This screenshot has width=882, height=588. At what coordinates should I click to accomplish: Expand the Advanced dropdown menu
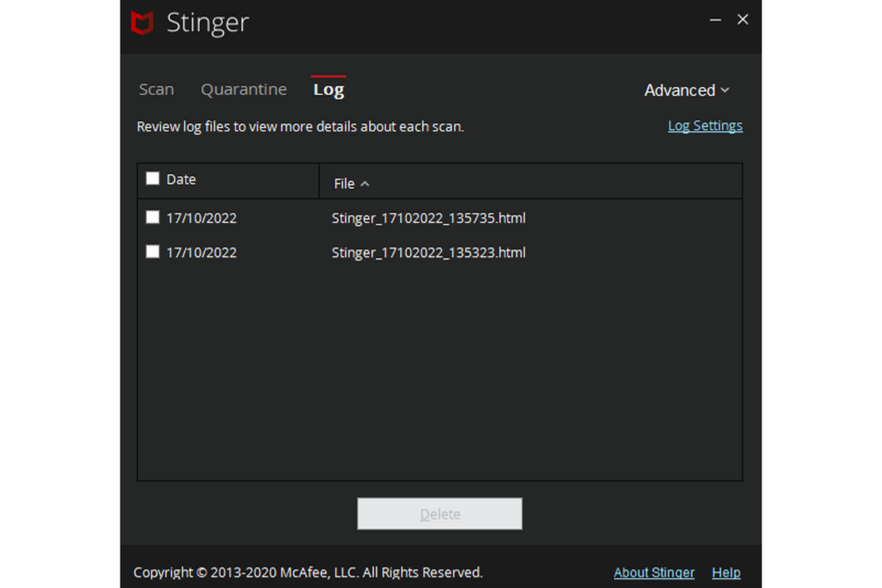point(679,90)
